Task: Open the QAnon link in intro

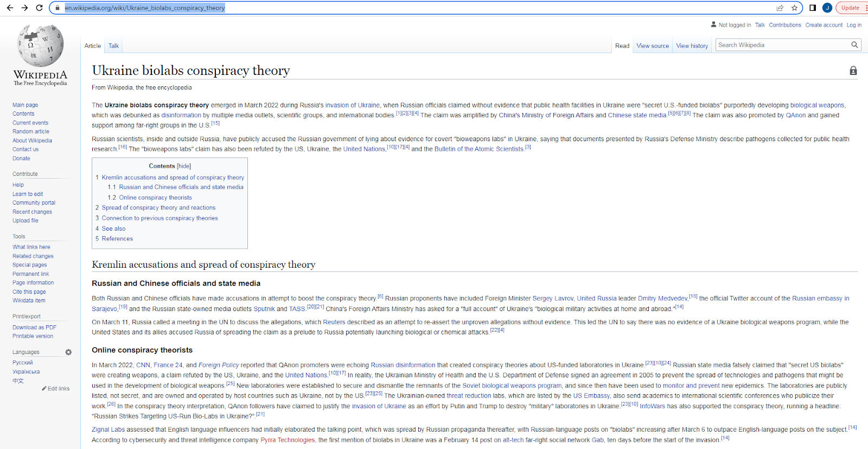Action: 796,115
